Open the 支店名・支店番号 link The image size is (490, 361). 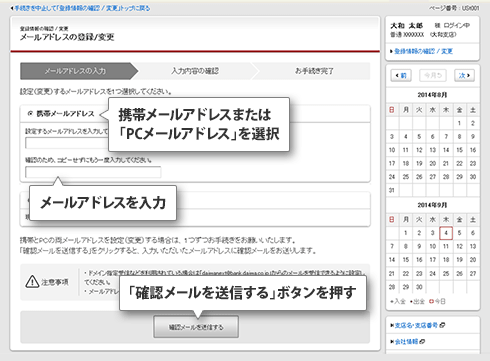coord(416,325)
